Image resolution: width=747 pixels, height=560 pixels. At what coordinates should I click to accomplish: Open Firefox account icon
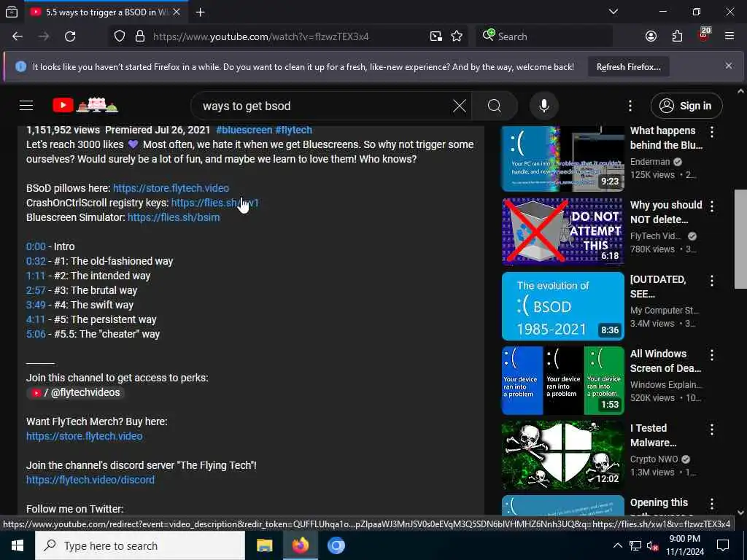[651, 36]
